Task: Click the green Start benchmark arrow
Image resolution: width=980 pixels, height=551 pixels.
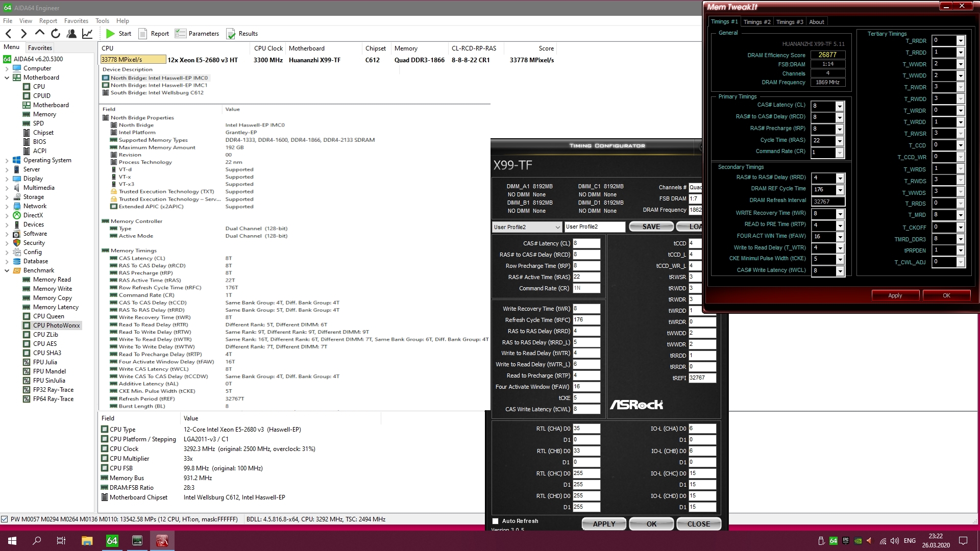Action: point(110,34)
